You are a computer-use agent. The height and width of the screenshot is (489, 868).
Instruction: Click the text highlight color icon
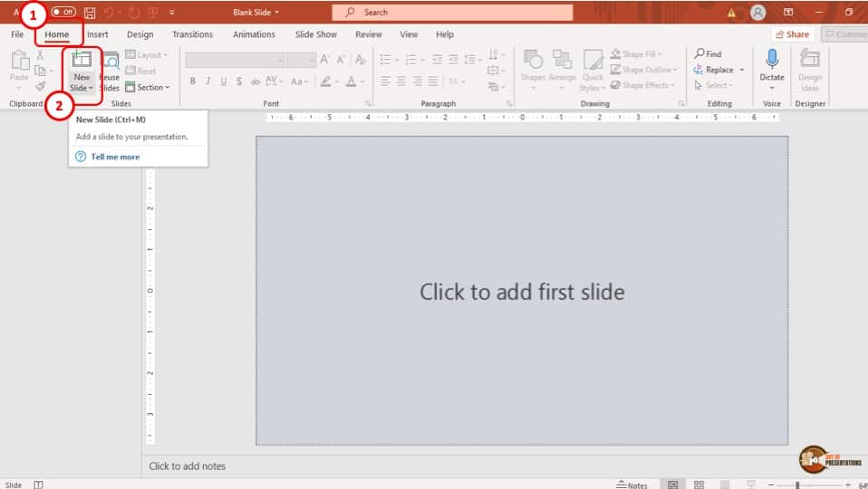click(x=326, y=81)
